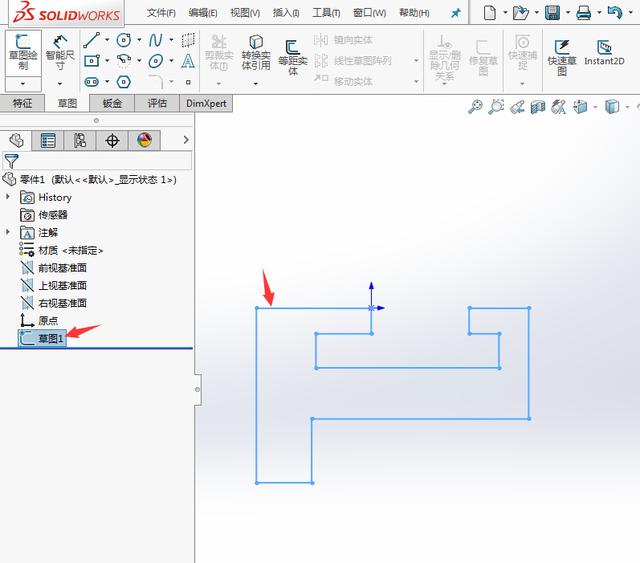Click Trim Entities (剪裁实体)
This screenshot has width=640, height=563.
tap(219, 52)
